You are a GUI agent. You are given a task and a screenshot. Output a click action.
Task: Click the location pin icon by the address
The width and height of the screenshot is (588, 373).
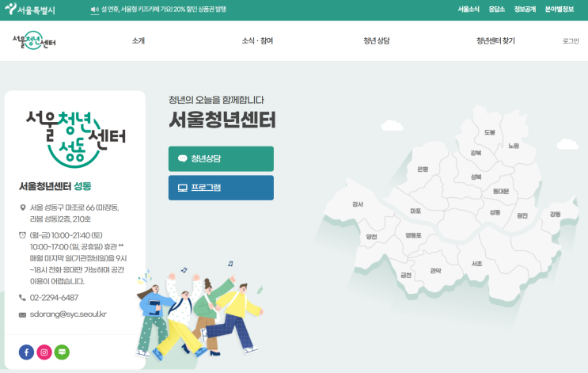click(x=22, y=207)
